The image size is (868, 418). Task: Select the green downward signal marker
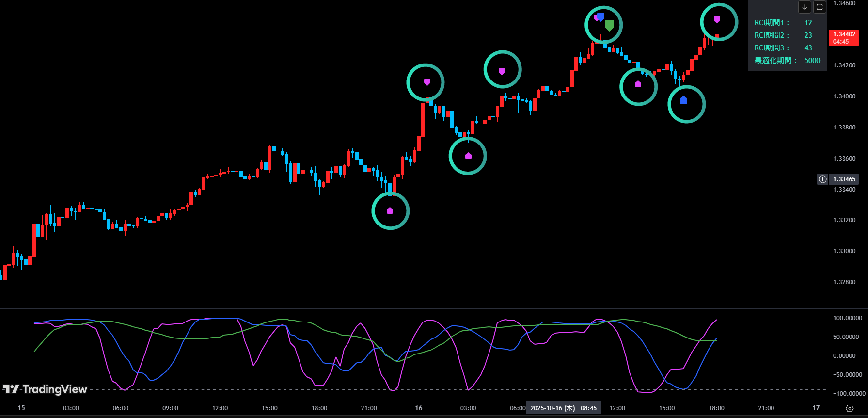[x=609, y=25]
